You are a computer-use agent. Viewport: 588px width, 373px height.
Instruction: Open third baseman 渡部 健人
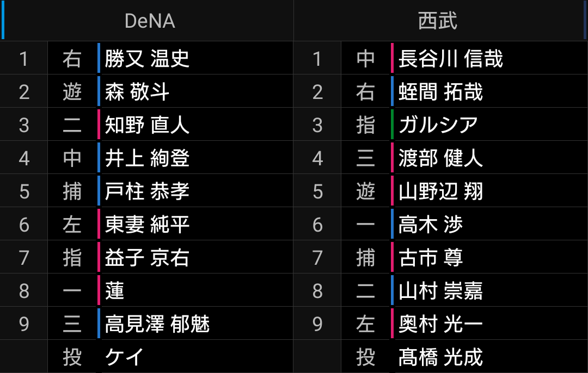440,158
